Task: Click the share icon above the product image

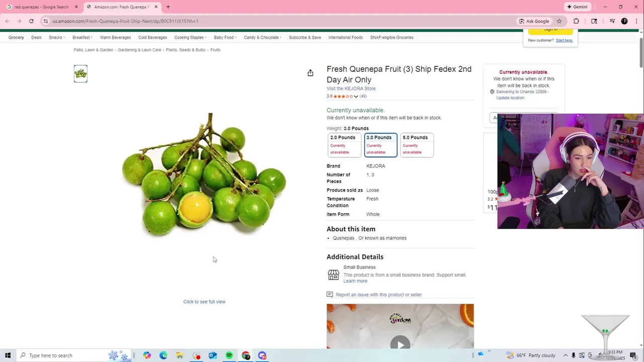Action: 310,73
